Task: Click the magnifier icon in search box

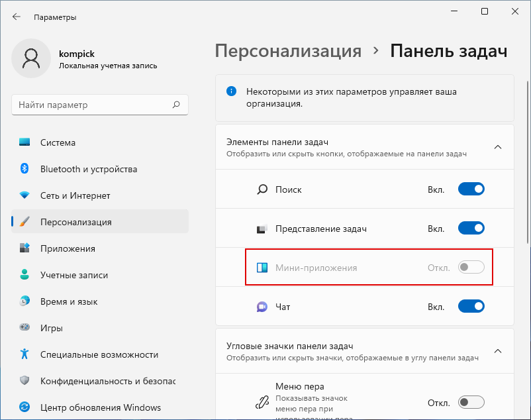Action: tap(176, 105)
